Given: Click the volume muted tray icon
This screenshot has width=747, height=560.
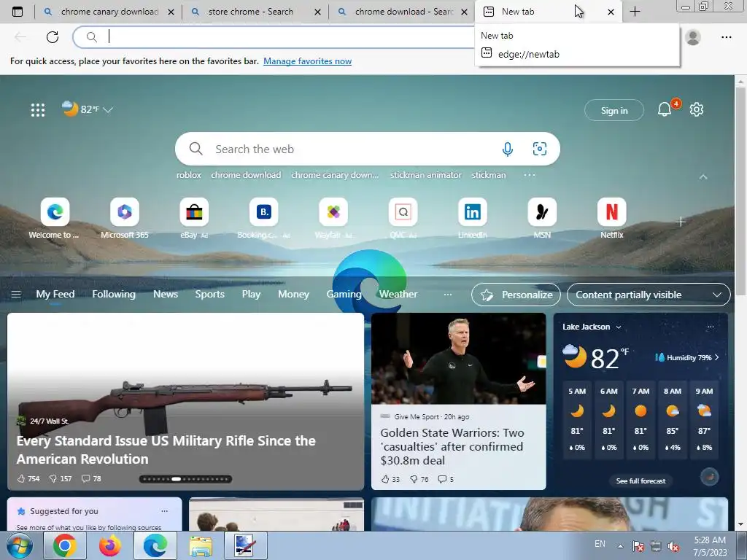Looking at the screenshot, I should click(673, 546).
